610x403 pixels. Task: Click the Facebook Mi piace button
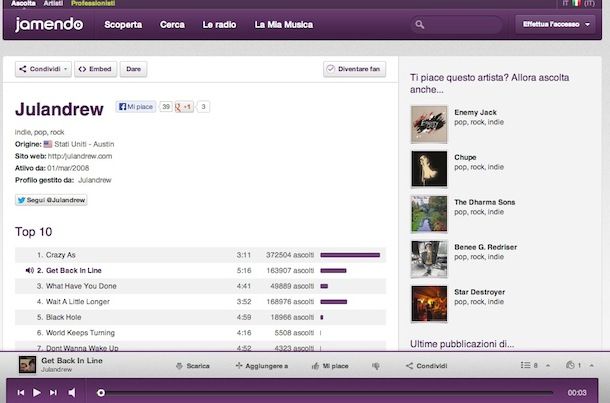tap(136, 107)
